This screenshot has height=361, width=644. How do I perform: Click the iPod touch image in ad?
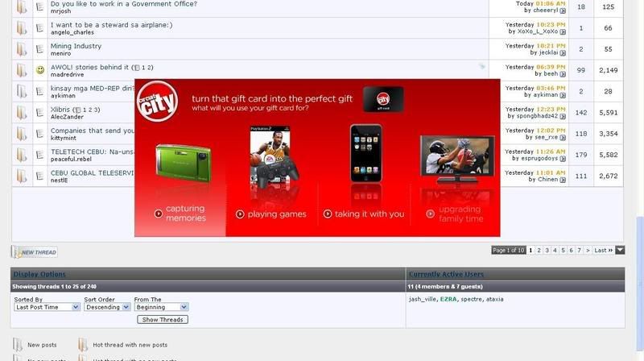pyautogui.click(x=366, y=153)
